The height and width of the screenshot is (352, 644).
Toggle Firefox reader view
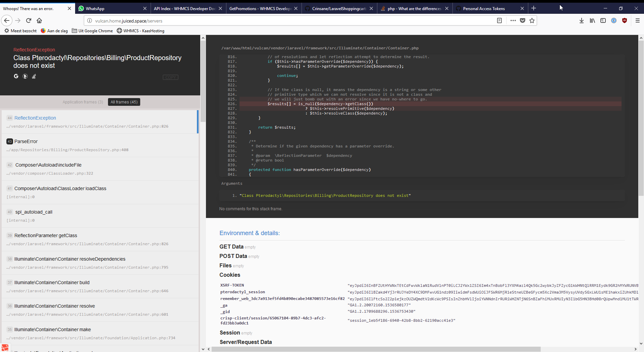[x=499, y=20]
